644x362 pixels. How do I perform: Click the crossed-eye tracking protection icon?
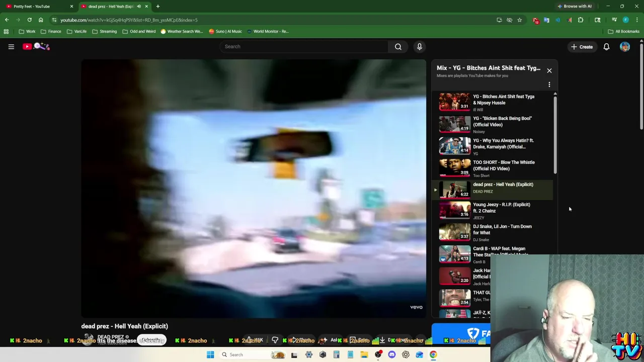pyautogui.click(x=509, y=20)
